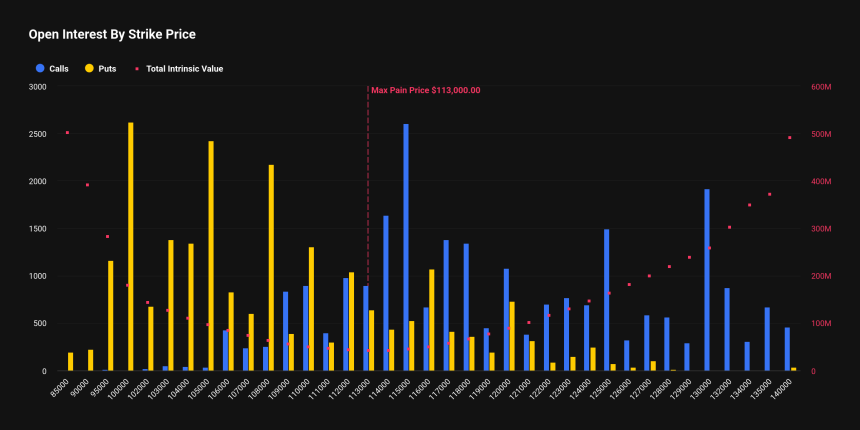Toggle the Total Intrinsic Value legend entry

pos(178,69)
